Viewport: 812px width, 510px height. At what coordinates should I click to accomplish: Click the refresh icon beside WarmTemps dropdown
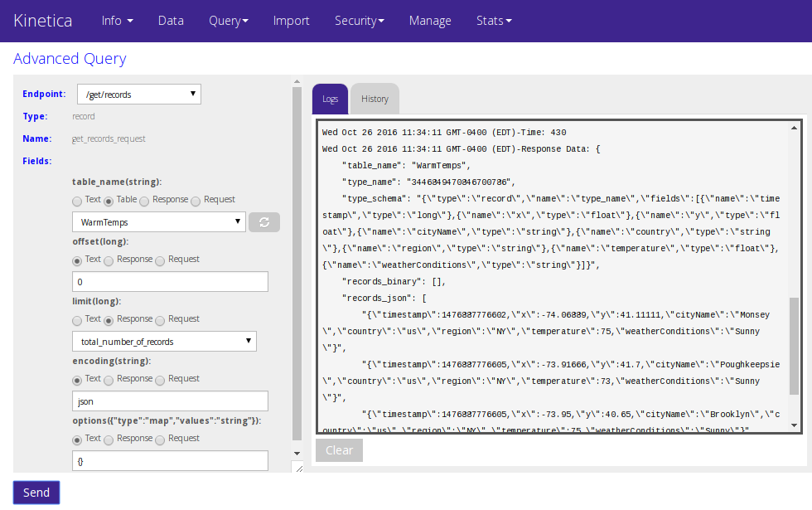(x=264, y=222)
